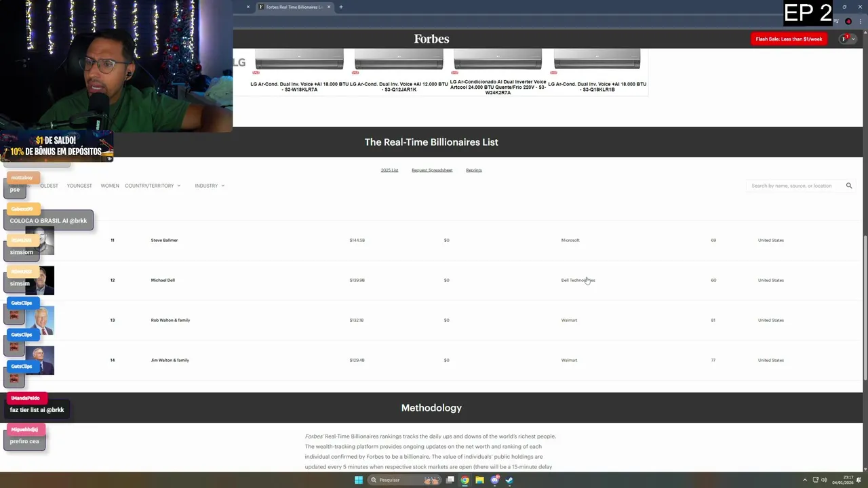Click the Forbes logo in header
This screenshot has height=488, width=868.
click(x=431, y=39)
